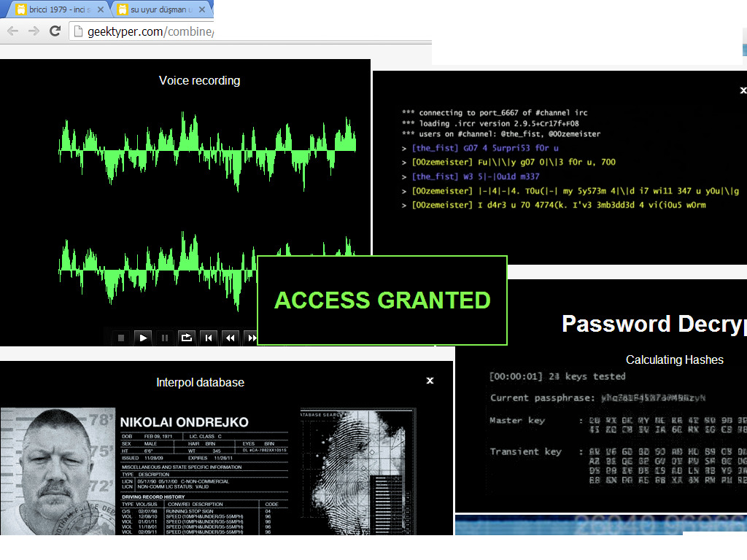747x560 pixels.
Task: Click the_fist 'G07 4 Surpri53' message
Action: (x=481, y=148)
